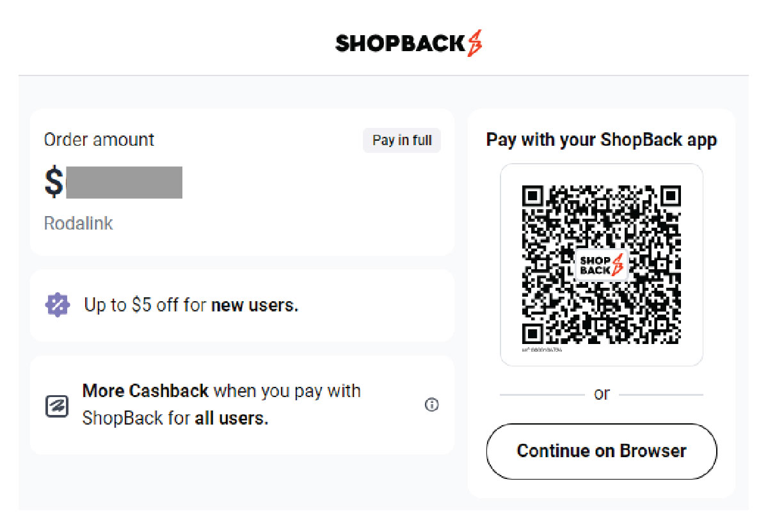
Task: Scan area: click the QR code image
Action: [602, 265]
